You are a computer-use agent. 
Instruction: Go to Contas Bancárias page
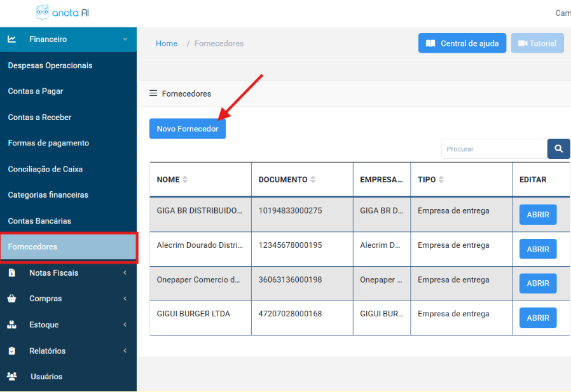[x=39, y=221]
